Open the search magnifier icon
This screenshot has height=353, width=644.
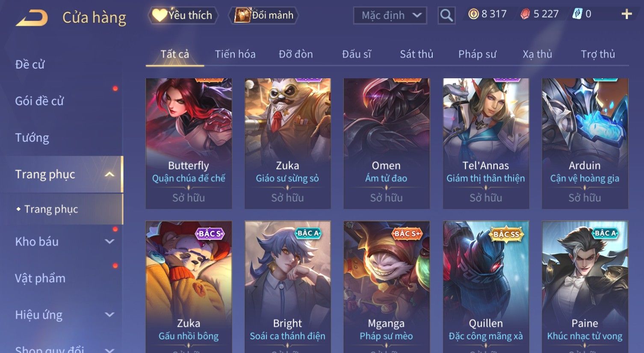pyautogui.click(x=446, y=15)
